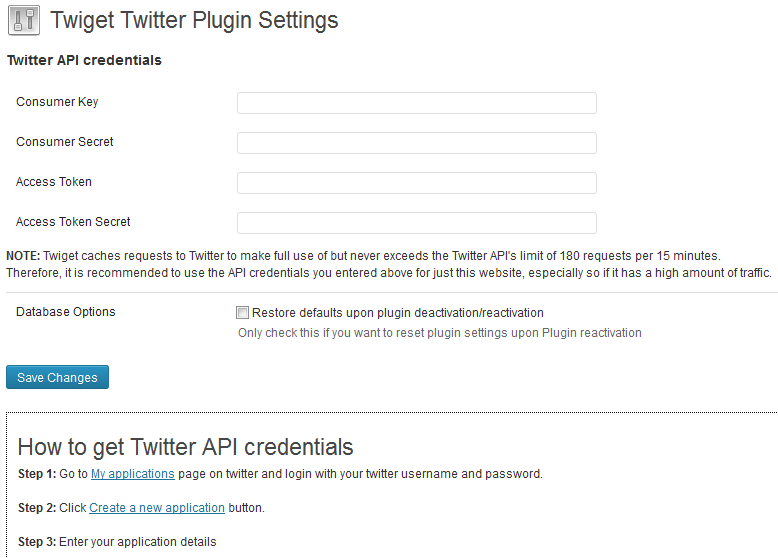
Task: Open the My applications link
Action: coord(132,474)
